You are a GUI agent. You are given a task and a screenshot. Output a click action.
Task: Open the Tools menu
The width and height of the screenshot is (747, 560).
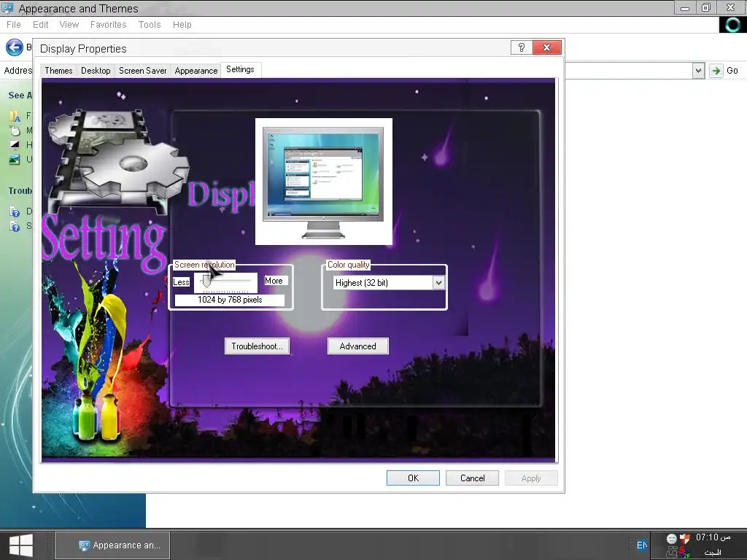(x=150, y=25)
